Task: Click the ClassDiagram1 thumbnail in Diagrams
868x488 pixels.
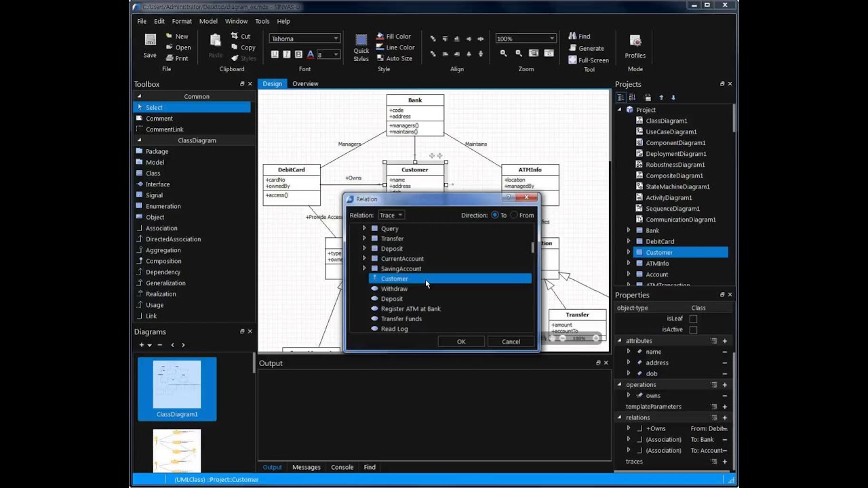Action: 177,388
